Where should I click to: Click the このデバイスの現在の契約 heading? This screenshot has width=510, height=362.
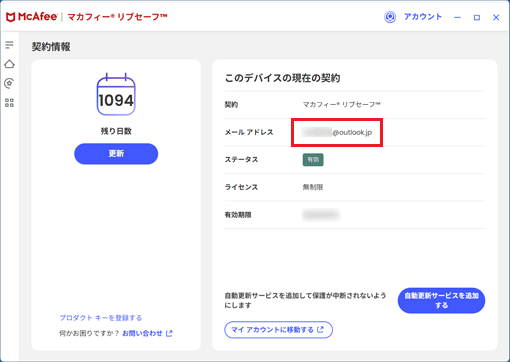pyautogui.click(x=282, y=78)
